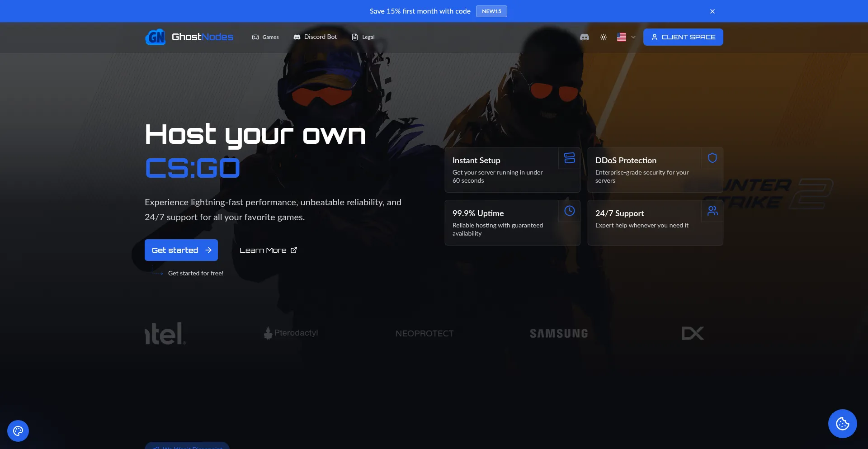Follow the Learn More link
Image resolution: width=868 pixels, height=449 pixels.
(x=268, y=250)
